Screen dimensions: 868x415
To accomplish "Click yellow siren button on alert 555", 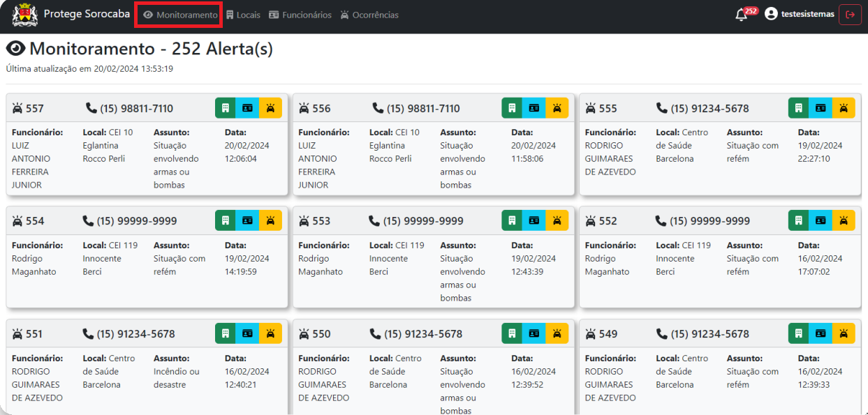I will pos(844,108).
